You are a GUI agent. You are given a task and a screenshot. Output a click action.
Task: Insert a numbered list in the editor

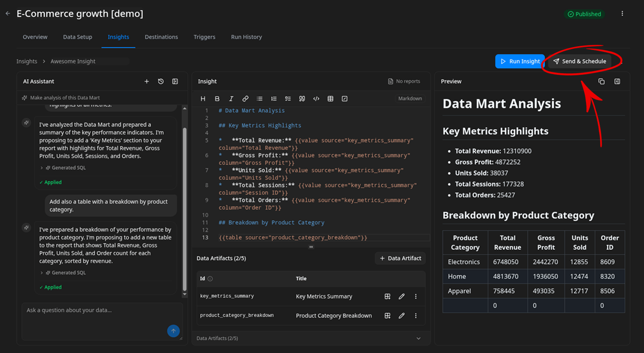(273, 99)
